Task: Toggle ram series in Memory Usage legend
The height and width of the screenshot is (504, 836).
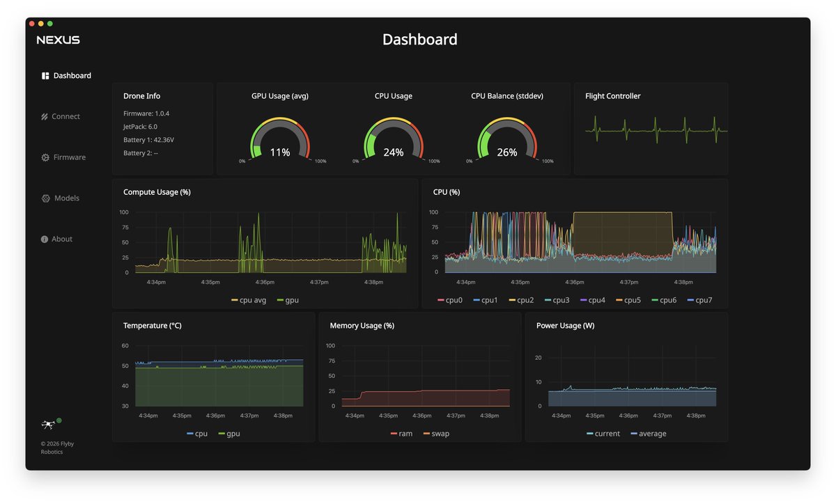Action: tap(402, 434)
